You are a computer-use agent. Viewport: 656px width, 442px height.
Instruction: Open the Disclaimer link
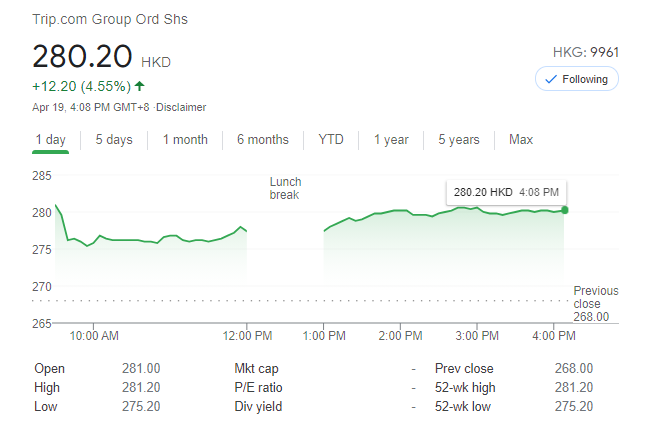[182, 107]
